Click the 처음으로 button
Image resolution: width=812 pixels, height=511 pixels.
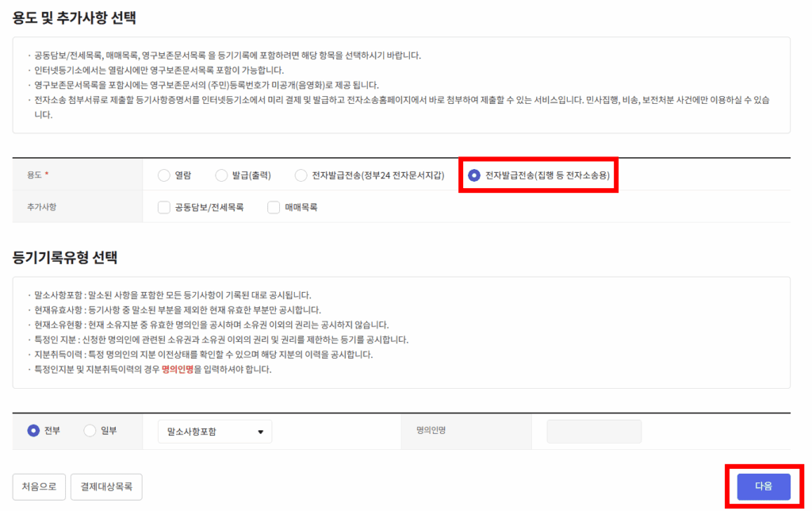point(39,486)
